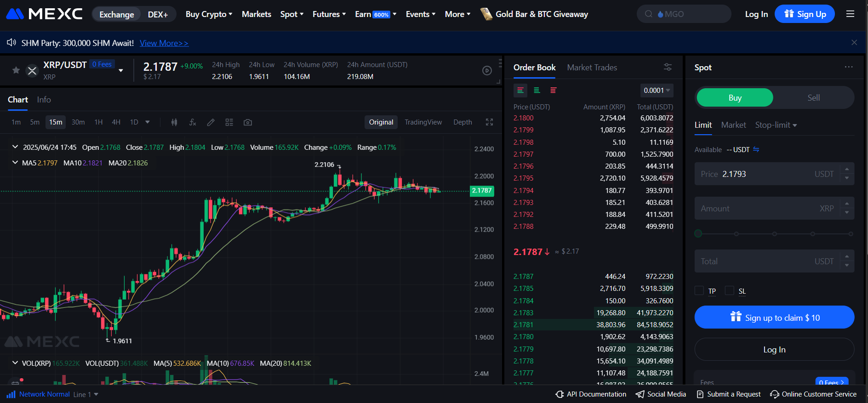This screenshot has height=403, width=868.
Task: Expand chart to fullscreen
Action: (489, 122)
